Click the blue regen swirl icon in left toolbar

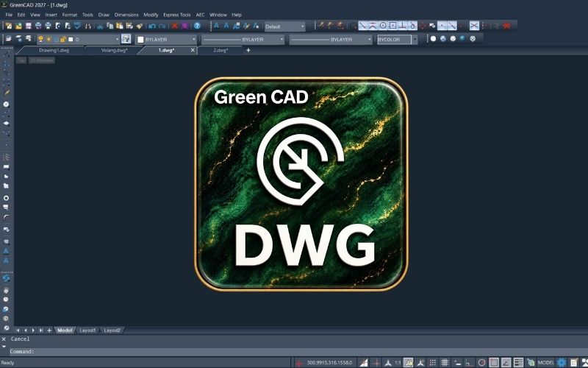(6, 278)
